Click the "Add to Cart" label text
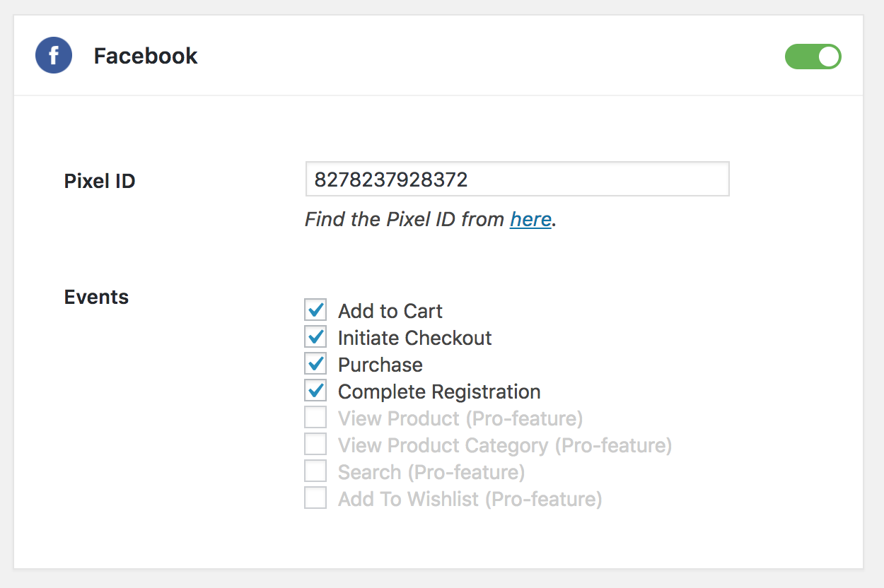Viewport: 884px width, 588px height. tap(390, 311)
